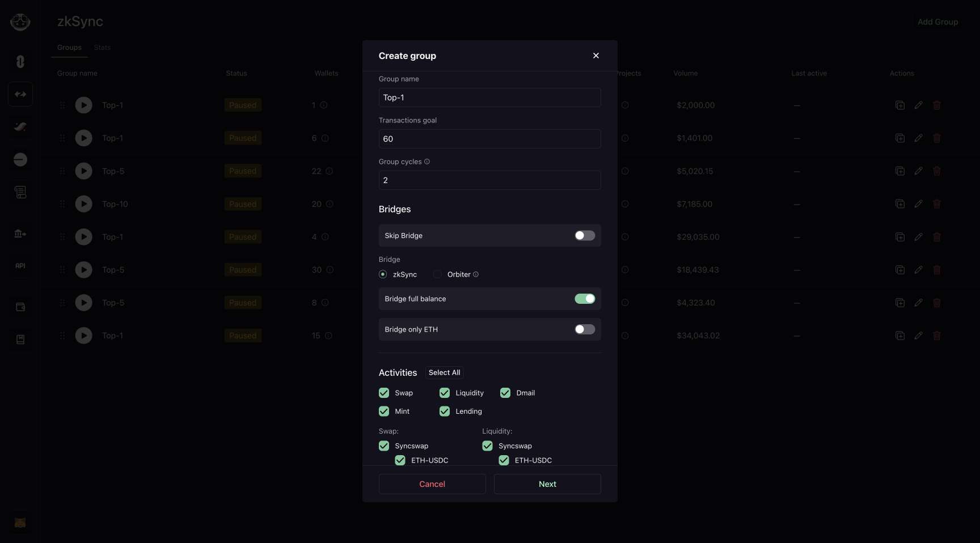Open the bookmark book icon in sidebar

point(20,340)
